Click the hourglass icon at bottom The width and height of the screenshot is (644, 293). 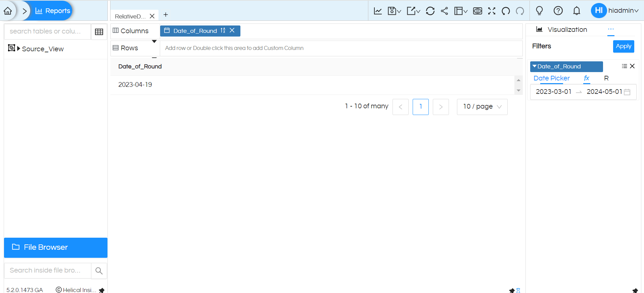pos(518,290)
